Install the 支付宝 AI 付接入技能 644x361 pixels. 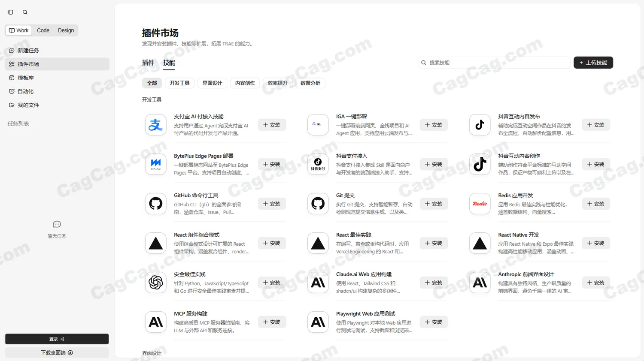click(272, 125)
